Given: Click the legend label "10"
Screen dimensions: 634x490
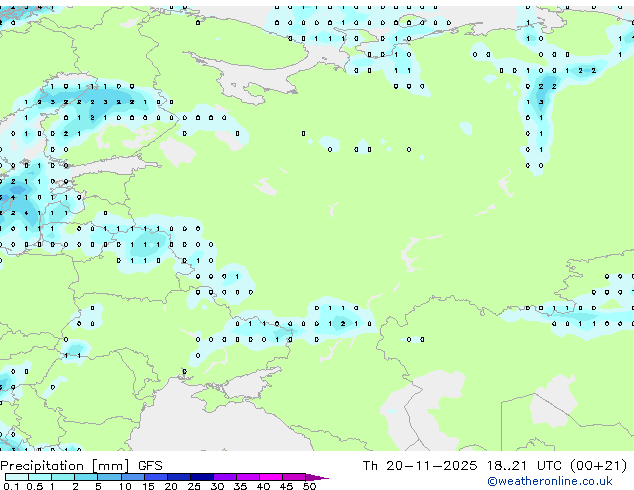Looking at the screenshot, I should (x=125, y=486).
